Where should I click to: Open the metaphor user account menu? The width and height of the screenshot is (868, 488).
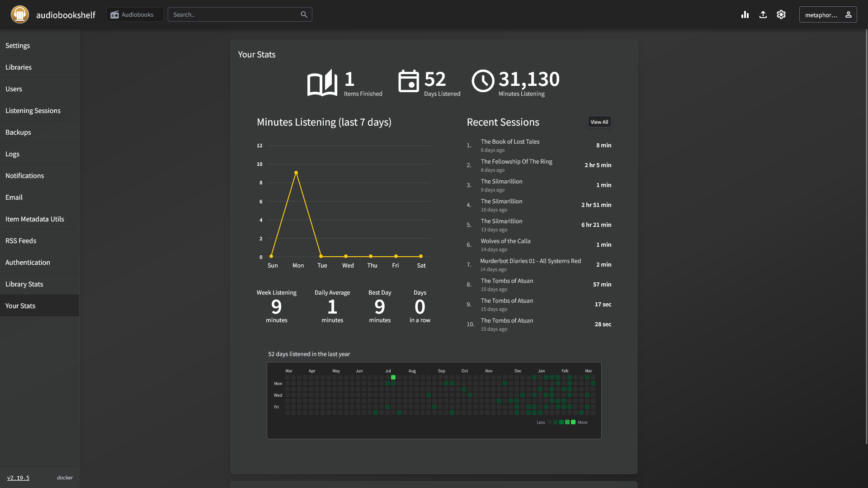point(828,14)
